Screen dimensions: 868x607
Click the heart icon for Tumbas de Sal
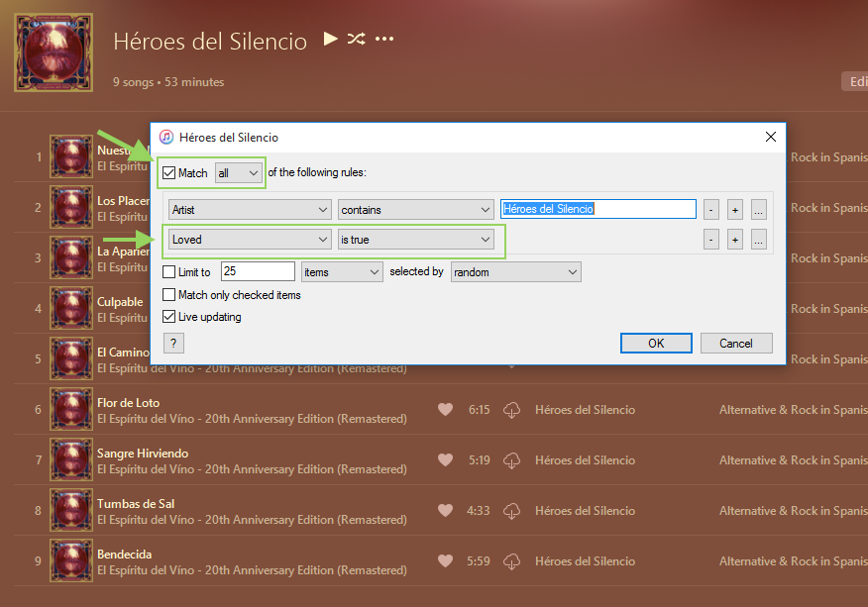click(445, 510)
